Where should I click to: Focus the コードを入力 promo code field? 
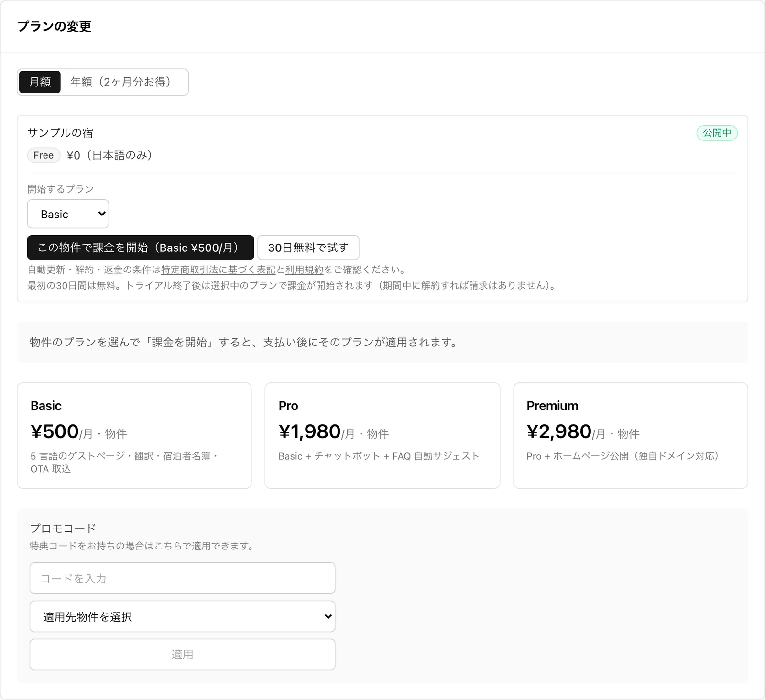coord(182,578)
